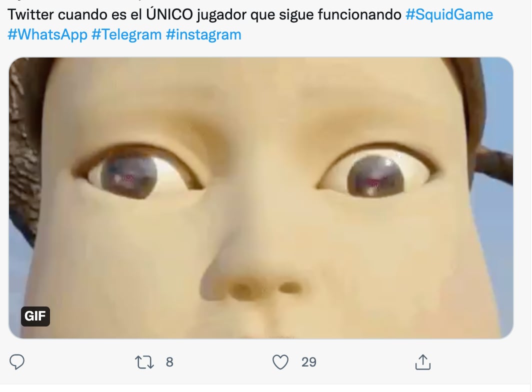Open the #SquidGame hashtag
This screenshot has width=532, height=392.
[449, 14]
